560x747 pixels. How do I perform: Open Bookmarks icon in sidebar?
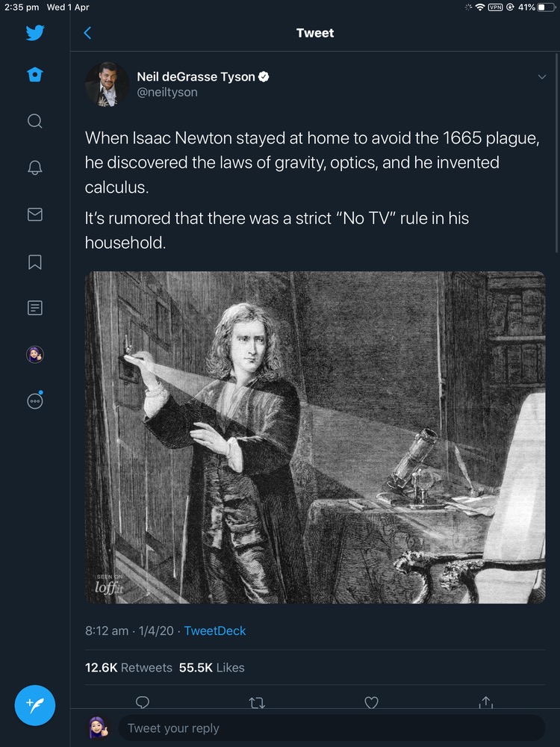tap(34, 261)
